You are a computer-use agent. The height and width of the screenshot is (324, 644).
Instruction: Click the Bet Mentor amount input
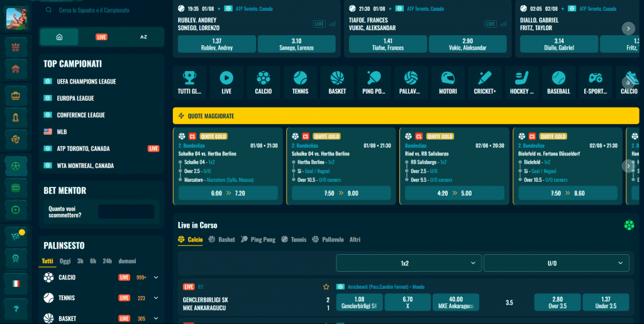pos(126,211)
